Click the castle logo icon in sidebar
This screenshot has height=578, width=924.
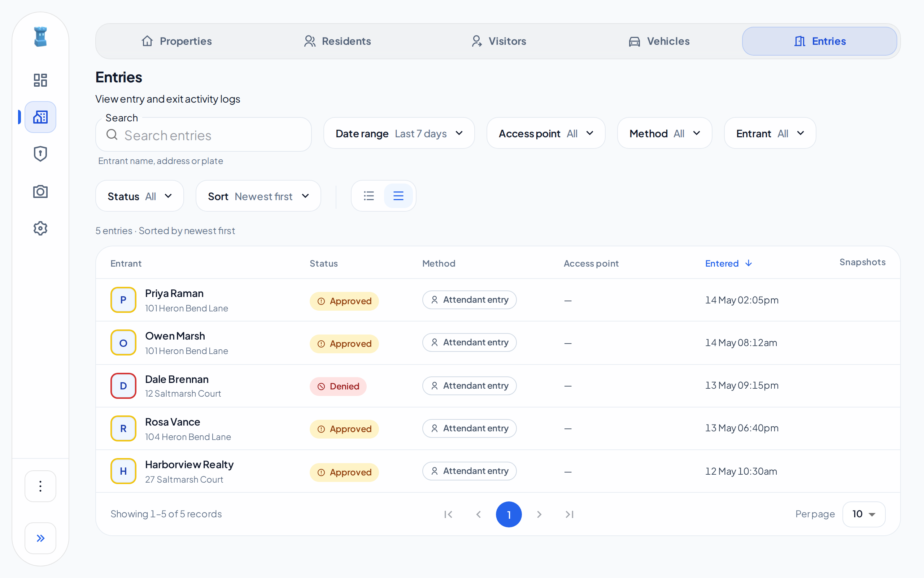point(40,37)
